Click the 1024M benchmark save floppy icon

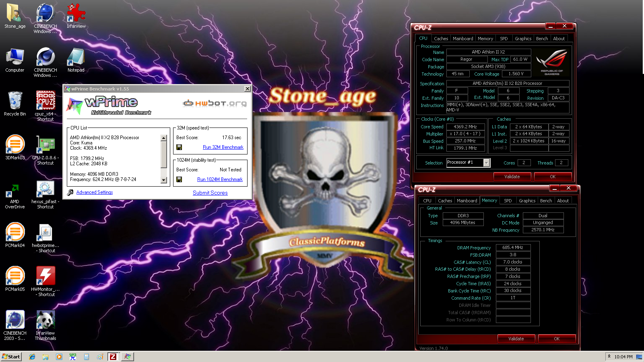tap(179, 179)
